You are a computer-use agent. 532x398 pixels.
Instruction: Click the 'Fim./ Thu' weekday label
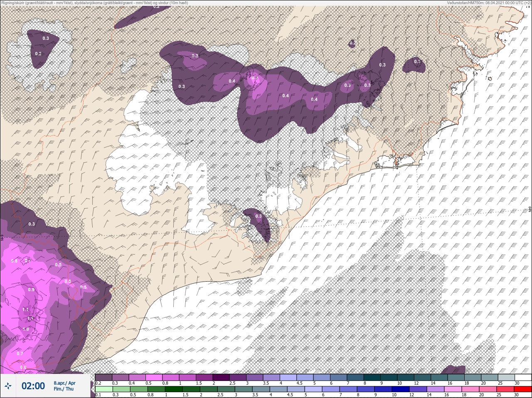tap(64, 389)
